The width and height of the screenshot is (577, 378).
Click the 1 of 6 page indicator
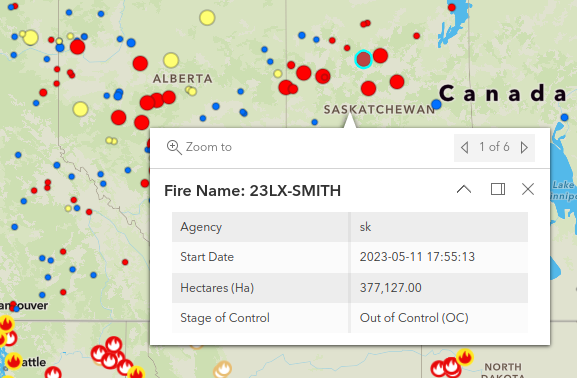(x=494, y=147)
